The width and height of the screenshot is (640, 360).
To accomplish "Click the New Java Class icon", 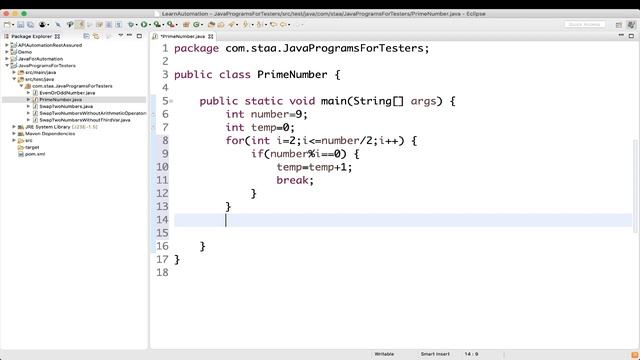I will [196, 24].
